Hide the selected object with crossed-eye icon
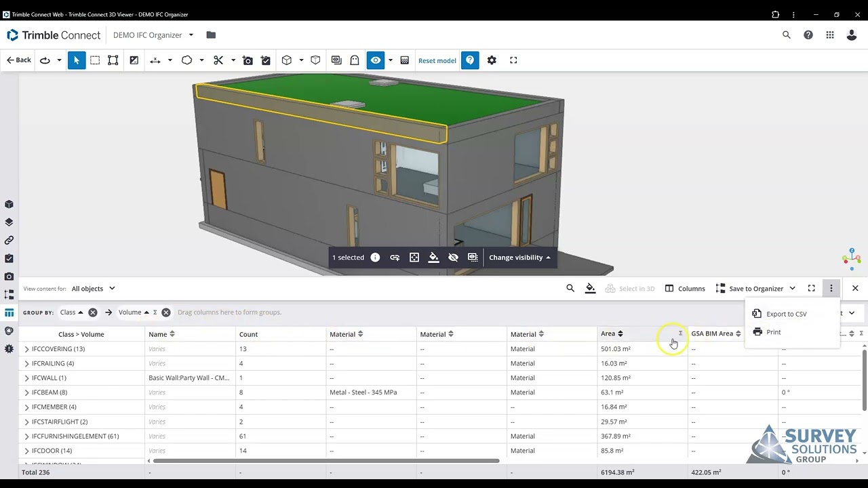This screenshot has width=868, height=488. [453, 258]
